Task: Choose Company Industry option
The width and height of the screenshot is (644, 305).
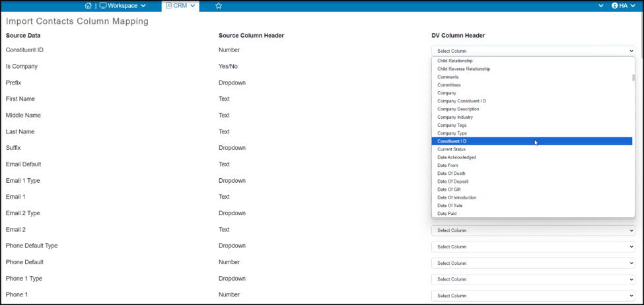Action: pos(532,118)
